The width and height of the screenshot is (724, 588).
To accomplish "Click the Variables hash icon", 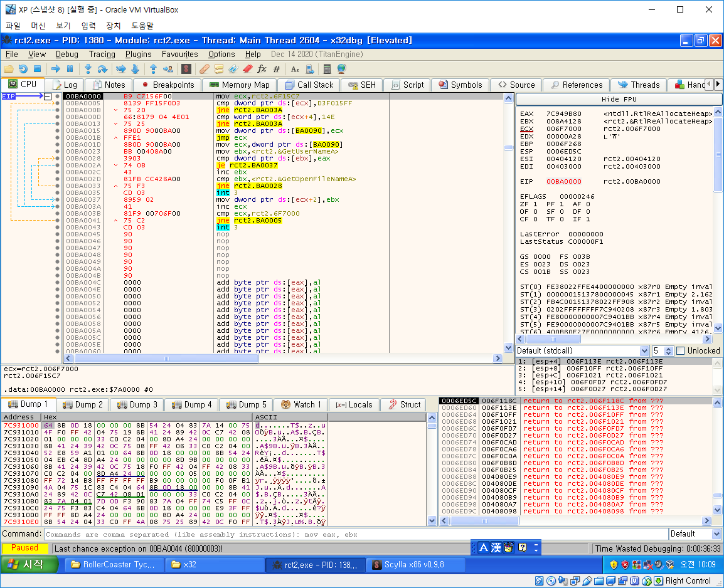I will [276, 69].
